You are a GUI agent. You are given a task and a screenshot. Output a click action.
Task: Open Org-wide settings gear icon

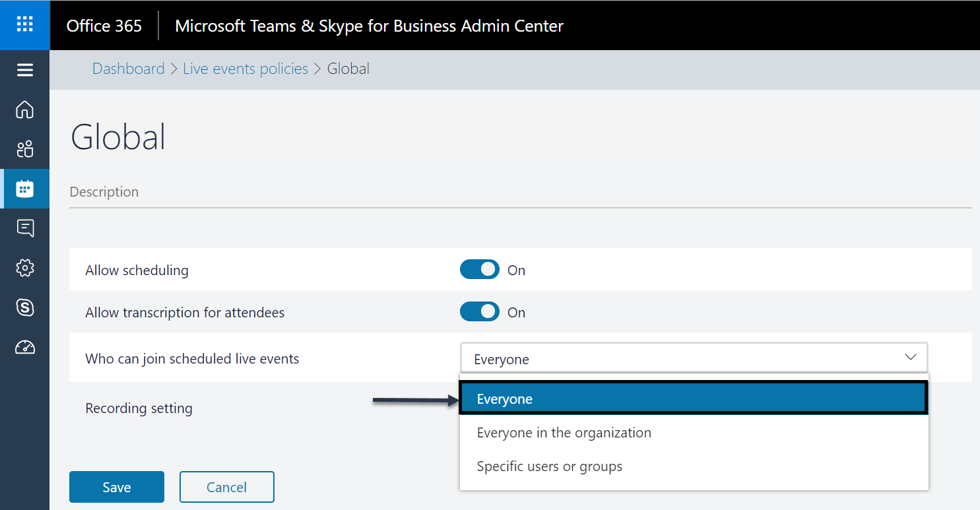pyautogui.click(x=24, y=268)
